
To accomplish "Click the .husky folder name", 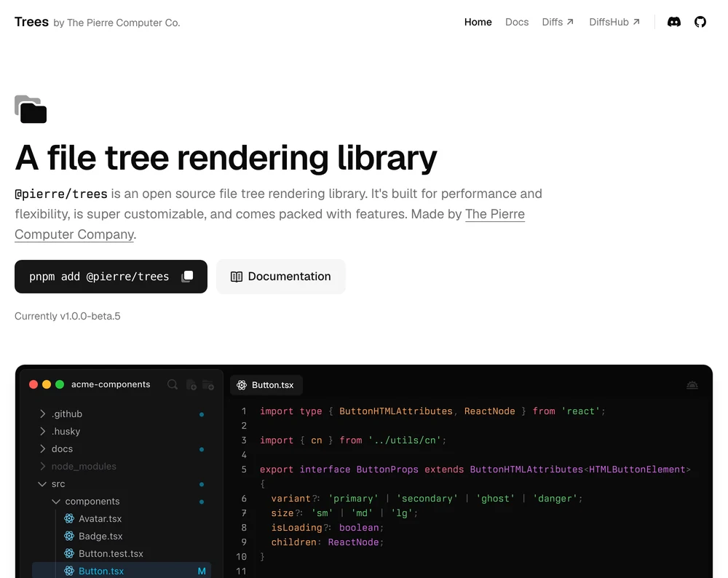I will [66, 431].
